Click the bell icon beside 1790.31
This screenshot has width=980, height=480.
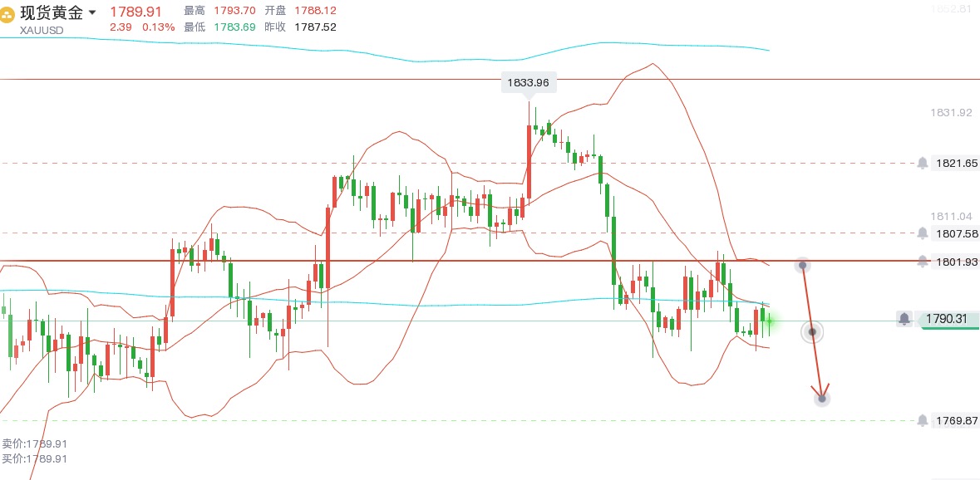click(904, 319)
